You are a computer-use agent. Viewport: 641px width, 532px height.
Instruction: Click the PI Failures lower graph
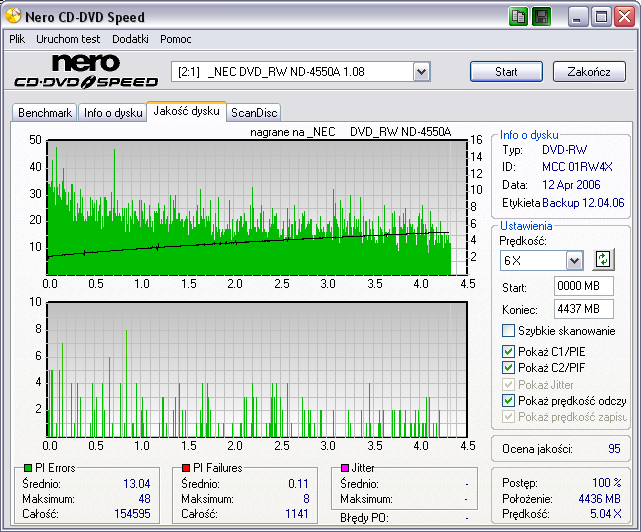257,370
